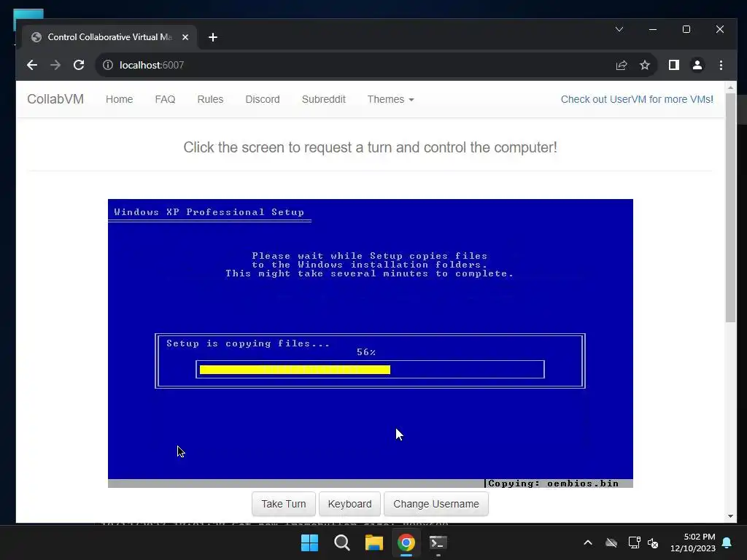Open the Home nav item
The width and height of the screenshot is (747, 560).
pos(119,99)
